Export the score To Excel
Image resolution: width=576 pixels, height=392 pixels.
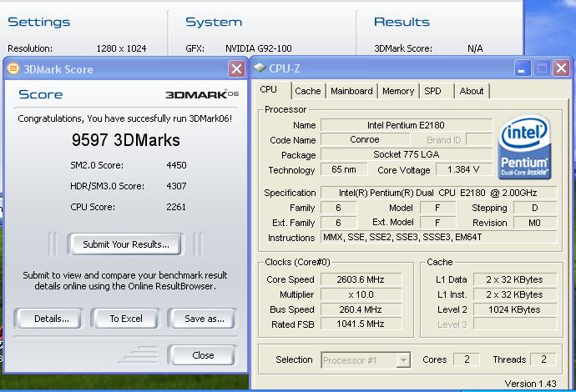pyautogui.click(x=125, y=319)
